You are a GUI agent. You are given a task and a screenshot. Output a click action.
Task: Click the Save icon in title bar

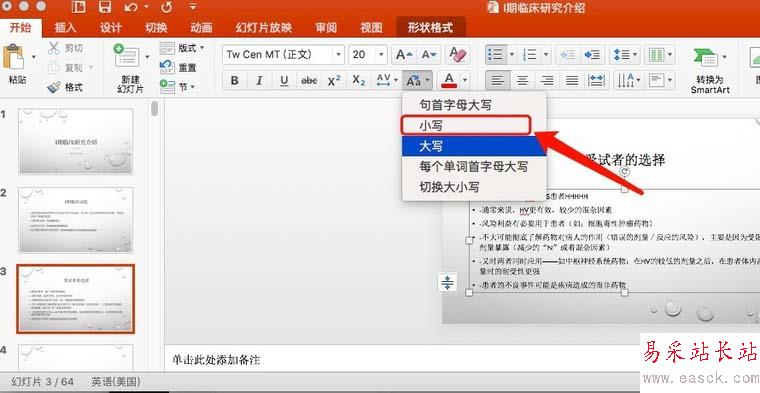pyautogui.click(x=104, y=7)
